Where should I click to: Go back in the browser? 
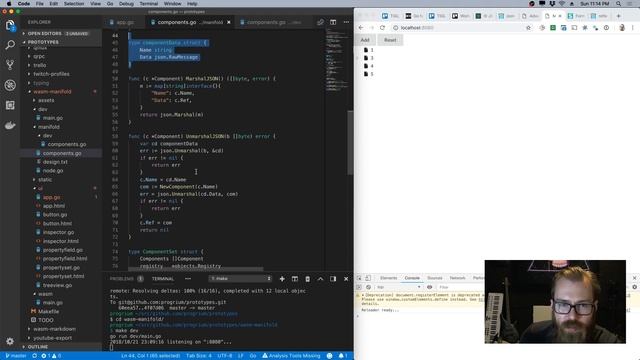pyautogui.click(x=361, y=28)
